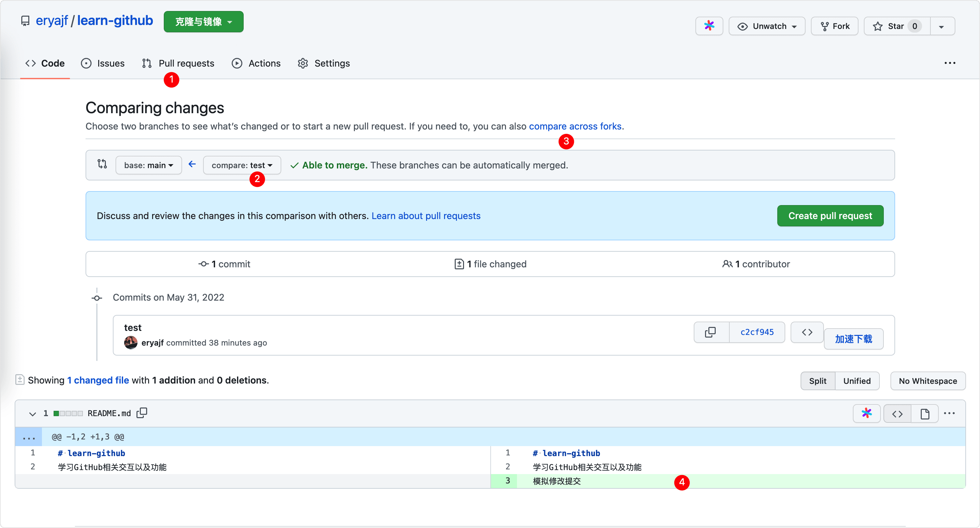The image size is (980, 528).
Task: Click the repository book icon
Action: pos(25,21)
